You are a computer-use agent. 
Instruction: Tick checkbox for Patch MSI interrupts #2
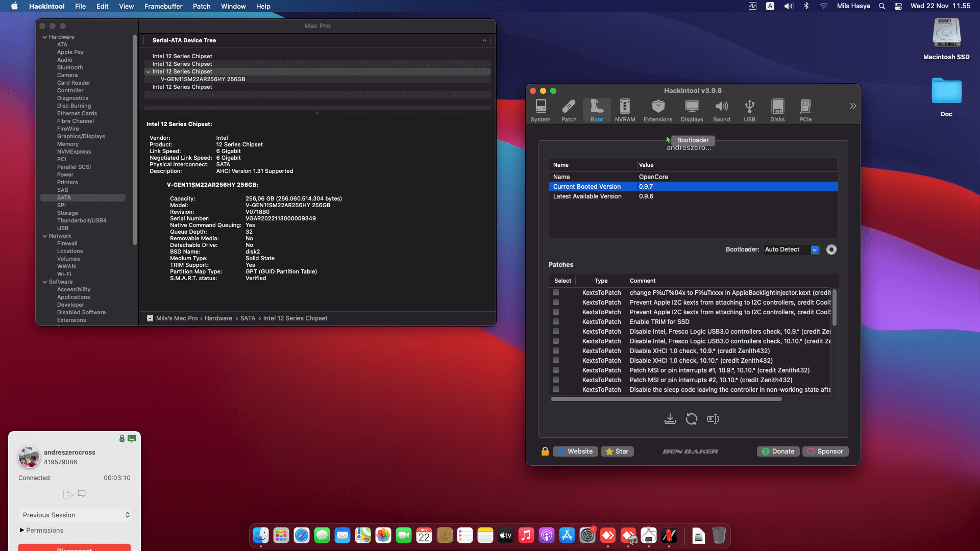[x=556, y=380]
